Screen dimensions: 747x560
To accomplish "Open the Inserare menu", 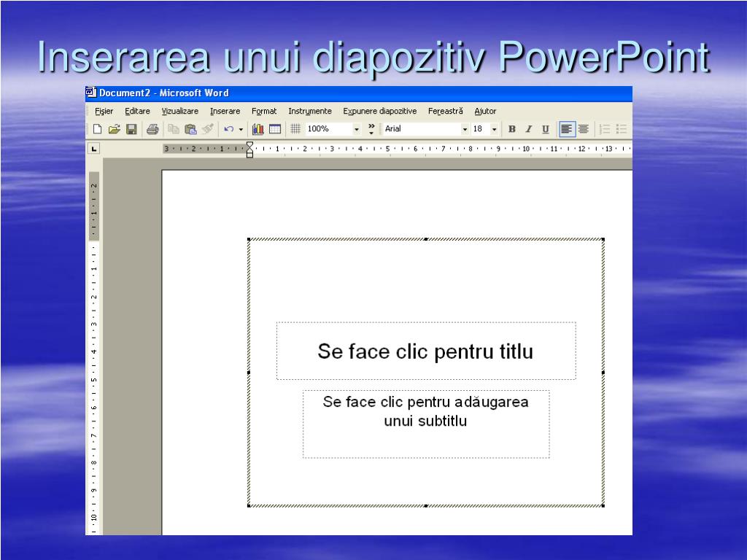I will click(x=225, y=111).
